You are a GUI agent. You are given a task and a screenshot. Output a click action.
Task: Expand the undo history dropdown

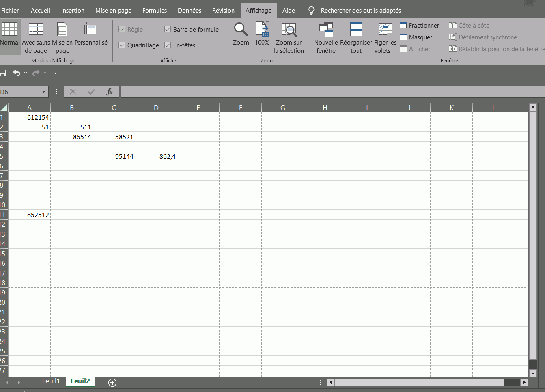click(26, 73)
